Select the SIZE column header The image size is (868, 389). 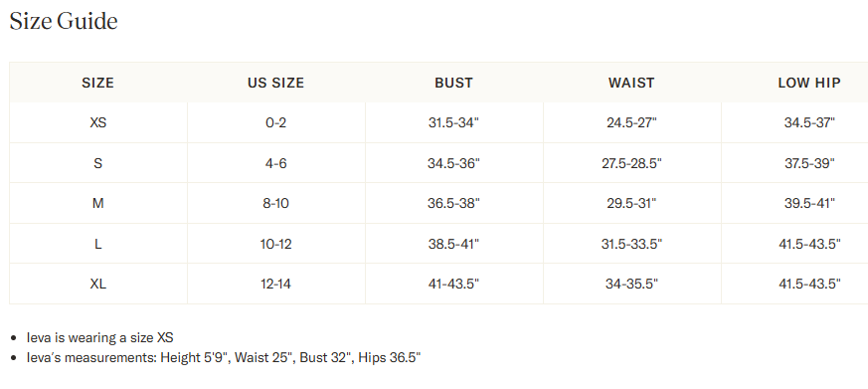click(98, 83)
